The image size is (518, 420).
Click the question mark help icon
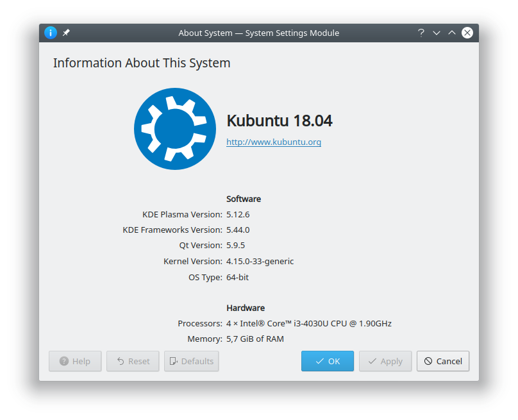[x=421, y=33]
